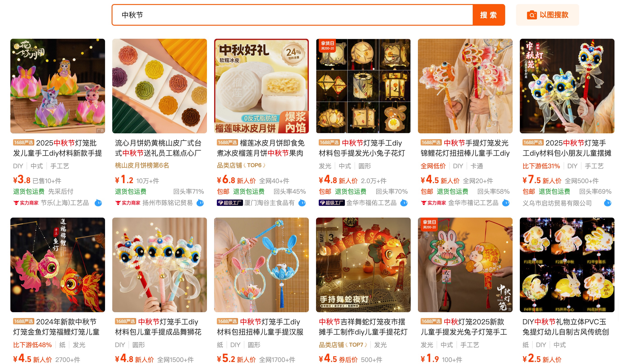The width and height of the screenshot is (619, 364).
Task: Focus the search field containing 中秋节
Action: coord(292,15)
